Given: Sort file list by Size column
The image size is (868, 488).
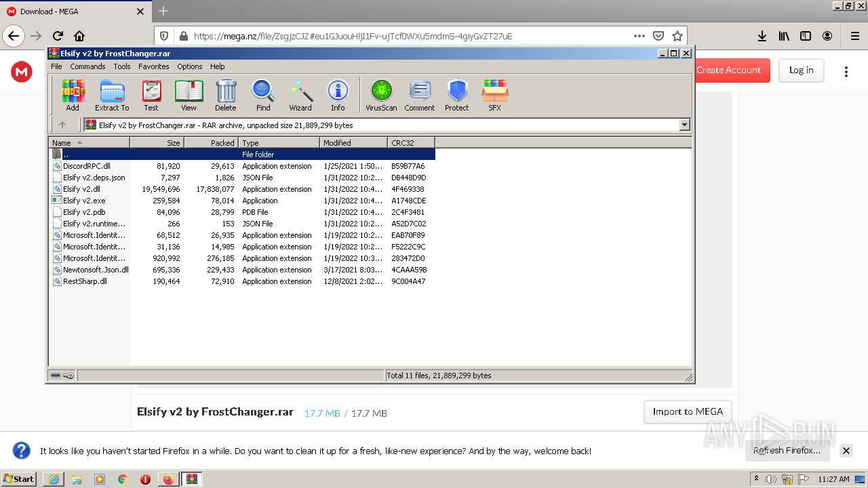Looking at the screenshot, I should [157, 142].
